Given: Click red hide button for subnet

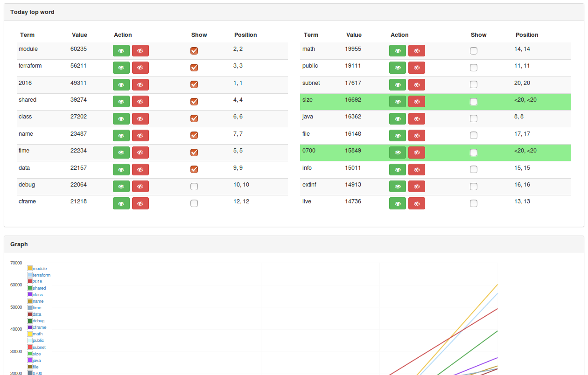Looking at the screenshot, I should click(x=416, y=84).
